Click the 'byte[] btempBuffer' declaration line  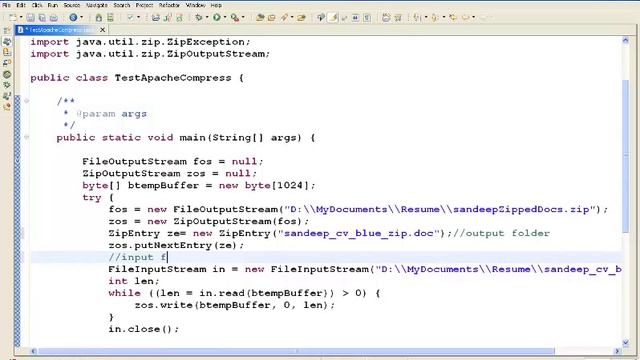click(198, 185)
